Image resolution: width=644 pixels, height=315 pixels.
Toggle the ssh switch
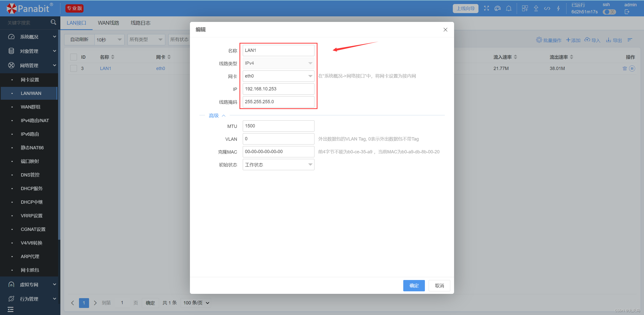pos(609,12)
